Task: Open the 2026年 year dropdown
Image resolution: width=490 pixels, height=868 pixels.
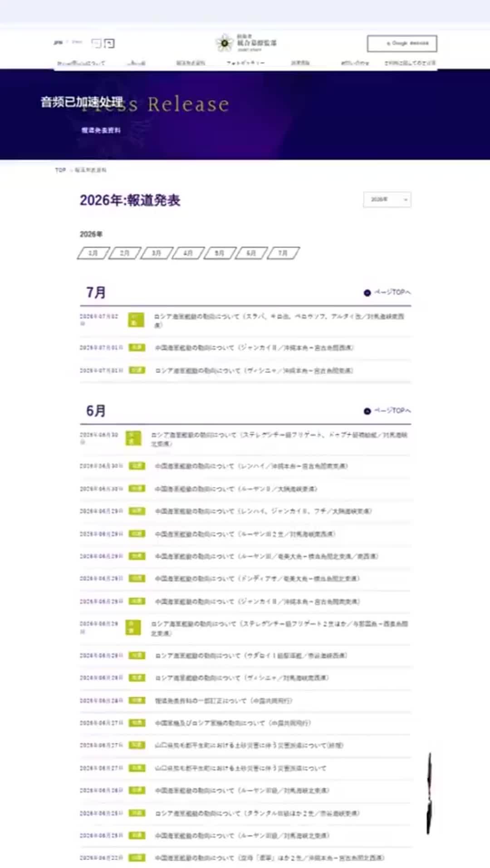Action: 387,200
